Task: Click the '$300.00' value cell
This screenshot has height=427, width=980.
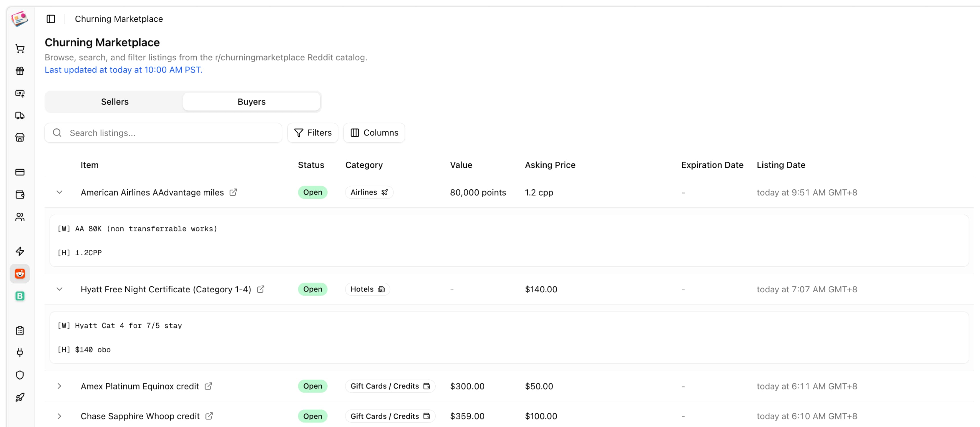Action: [467, 386]
